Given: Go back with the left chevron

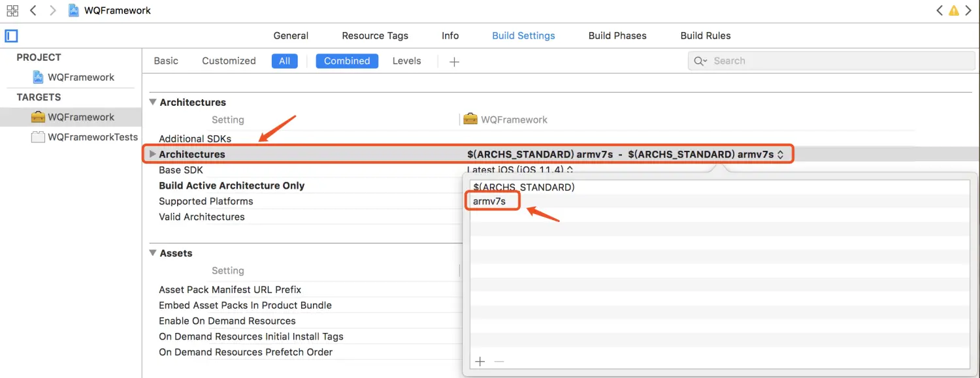Looking at the screenshot, I should pyautogui.click(x=33, y=10).
